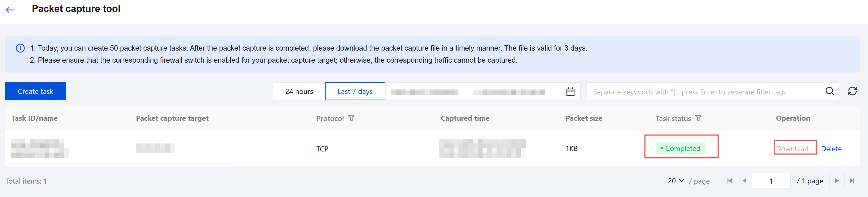Expand the 20 per page dropdown
This screenshot has width=868, height=197.
tap(676, 181)
